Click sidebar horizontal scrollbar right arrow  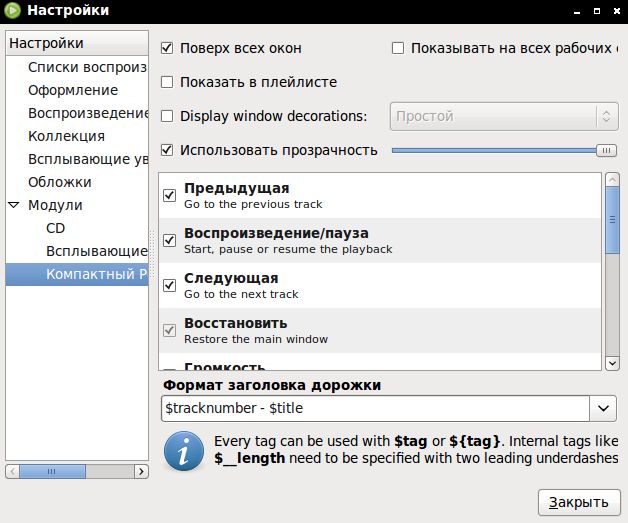141,471
